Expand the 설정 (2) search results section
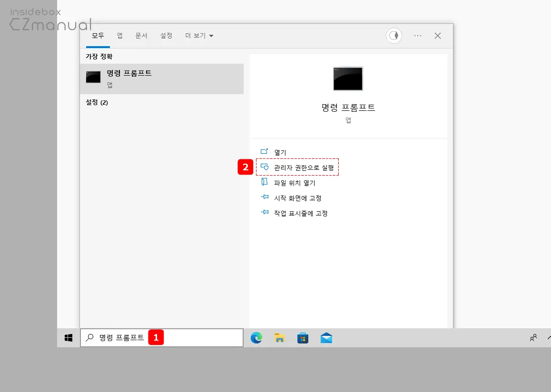Image resolution: width=551 pixels, height=392 pixels. 97,102
